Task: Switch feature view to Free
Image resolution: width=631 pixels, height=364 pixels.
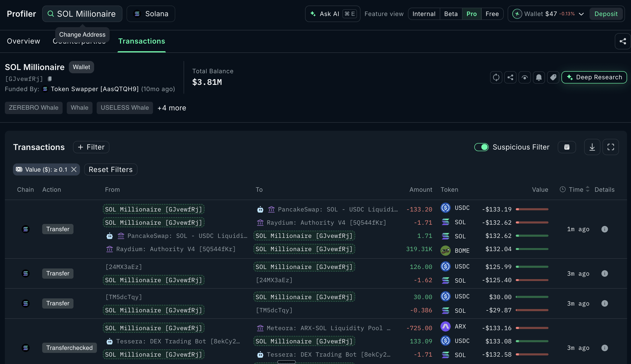Action: pos(492,14)
